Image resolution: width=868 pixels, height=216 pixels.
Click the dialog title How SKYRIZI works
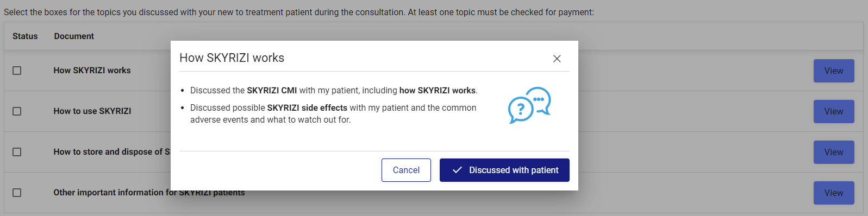(x=232, y=58)
